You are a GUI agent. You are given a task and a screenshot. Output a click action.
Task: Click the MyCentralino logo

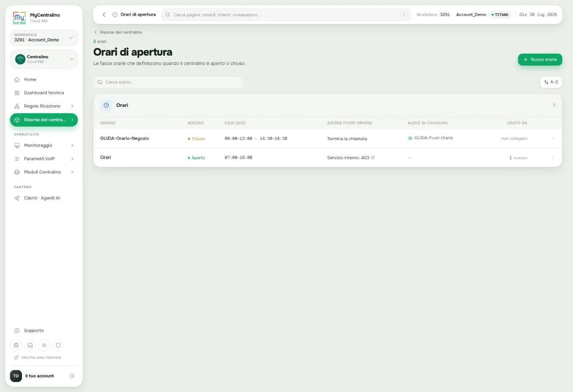pyautogui.click(x=19, y=18)
